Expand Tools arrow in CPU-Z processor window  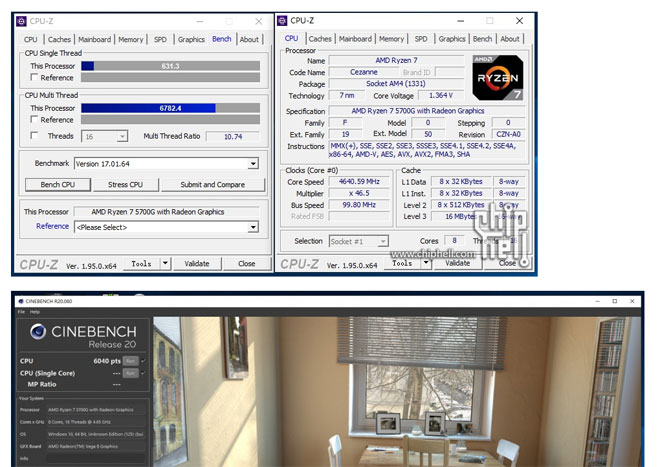click(x=426, y=263)
